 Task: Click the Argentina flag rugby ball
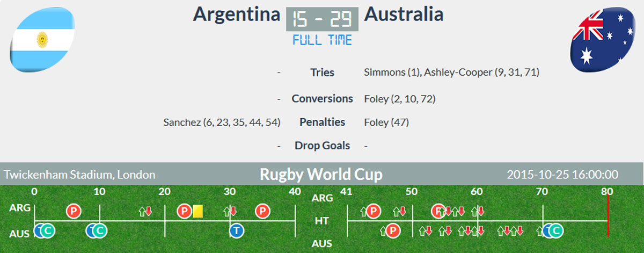pos(43,41)
